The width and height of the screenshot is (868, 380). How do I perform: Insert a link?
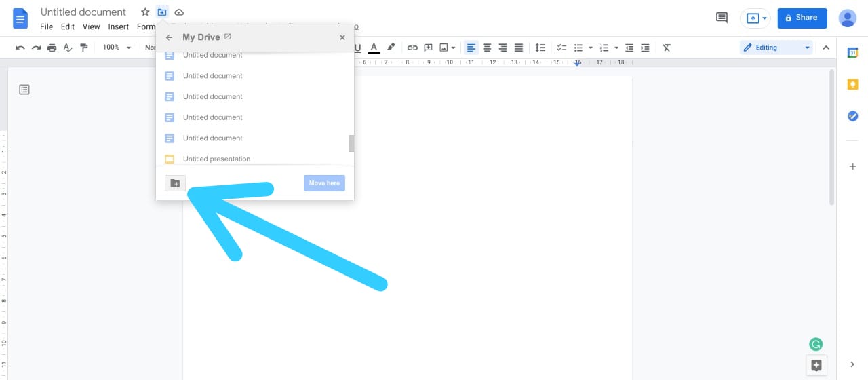coord(412,47)
